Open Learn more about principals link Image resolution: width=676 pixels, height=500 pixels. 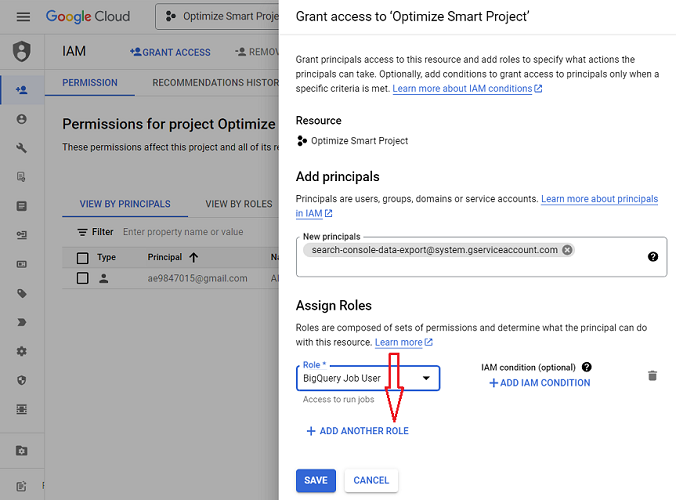tap(600, 199)
